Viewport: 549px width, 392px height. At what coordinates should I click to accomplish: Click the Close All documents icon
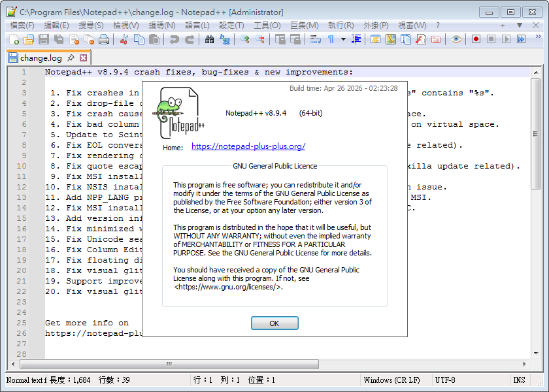[x=89, y=39]
